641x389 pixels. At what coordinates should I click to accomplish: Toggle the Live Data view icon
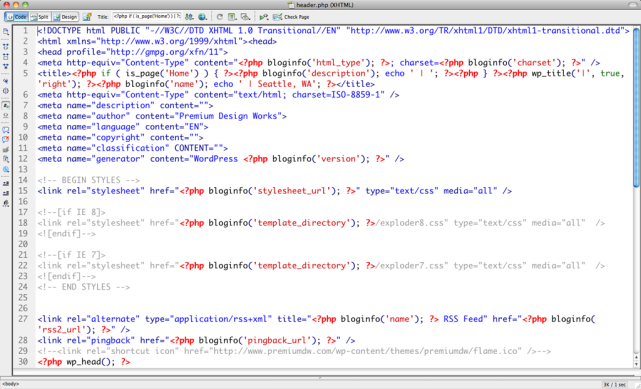coord(87,17)
